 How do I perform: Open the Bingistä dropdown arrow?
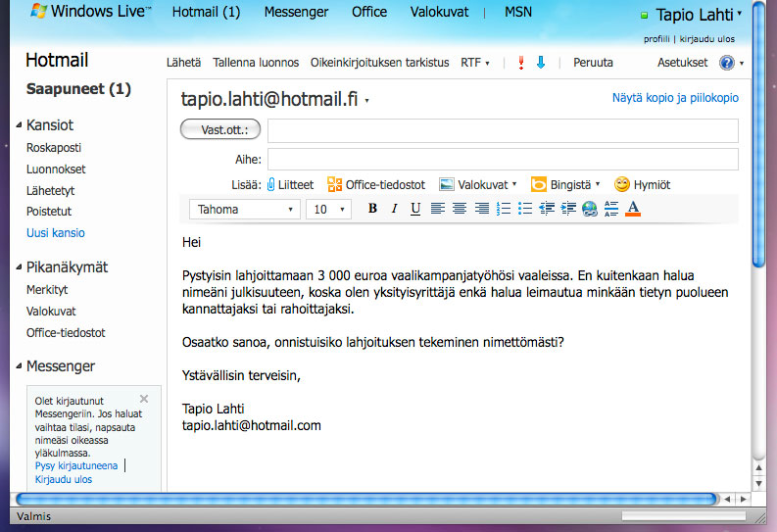coord(598,184)
